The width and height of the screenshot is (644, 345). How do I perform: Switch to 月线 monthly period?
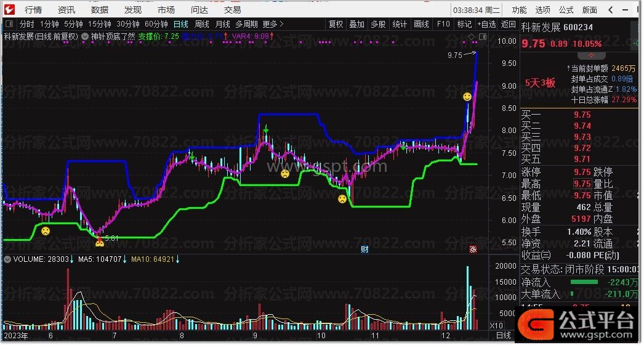[223, 24]
